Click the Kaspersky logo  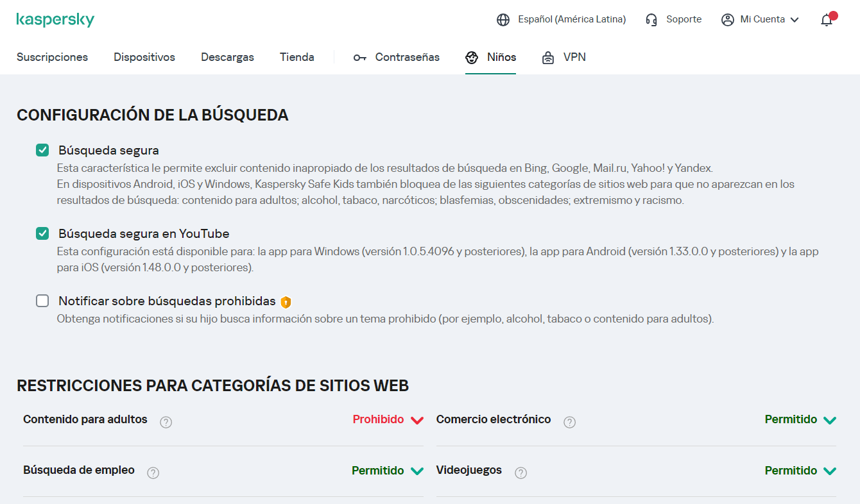(55, 20)
